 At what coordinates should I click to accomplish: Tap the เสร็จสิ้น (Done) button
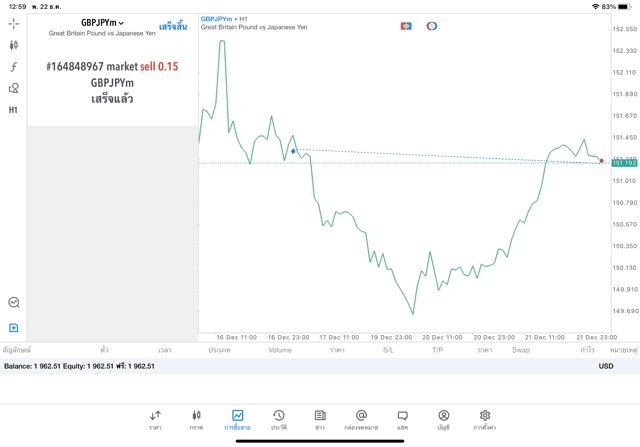point(173,27)
